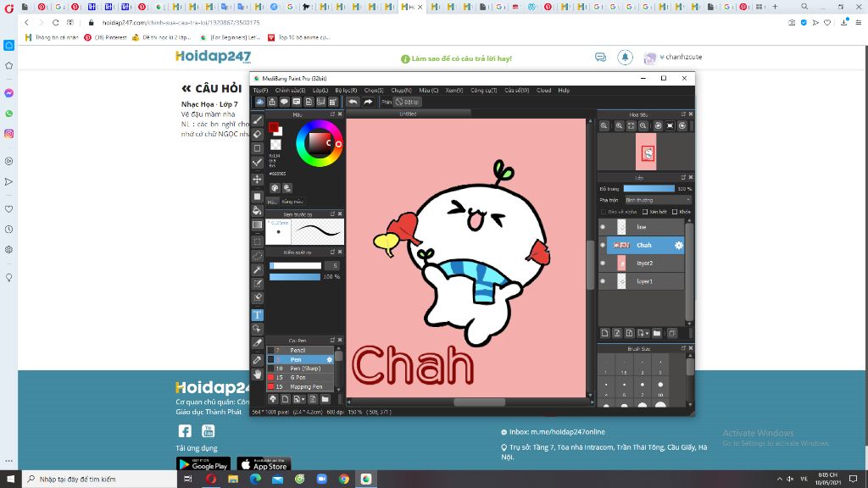The height and width of the screenshot is (488, 868).
Task: Click the layer folder icon in layers panel
Action: coord(657,333)
